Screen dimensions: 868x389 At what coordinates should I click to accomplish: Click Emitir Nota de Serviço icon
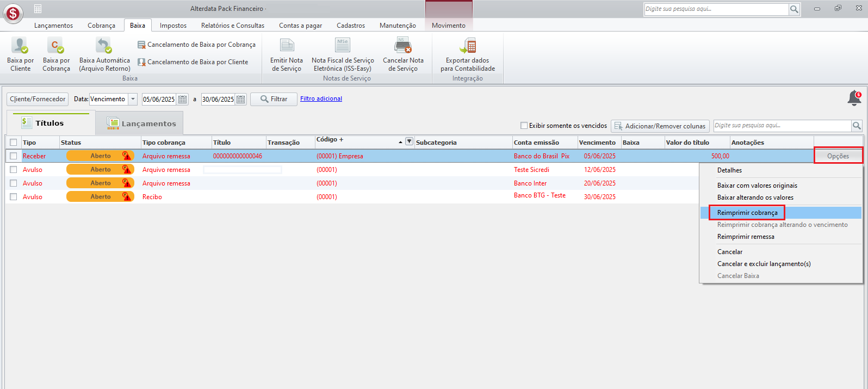pos(287,46)
